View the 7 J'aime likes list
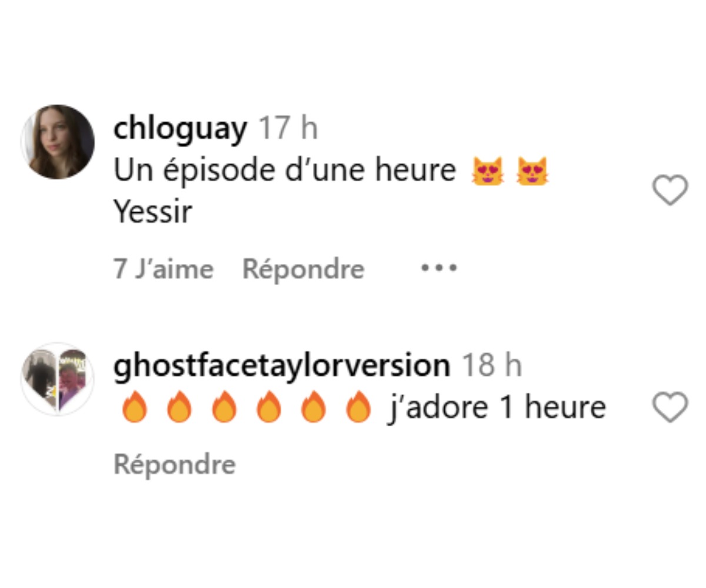 164,269
